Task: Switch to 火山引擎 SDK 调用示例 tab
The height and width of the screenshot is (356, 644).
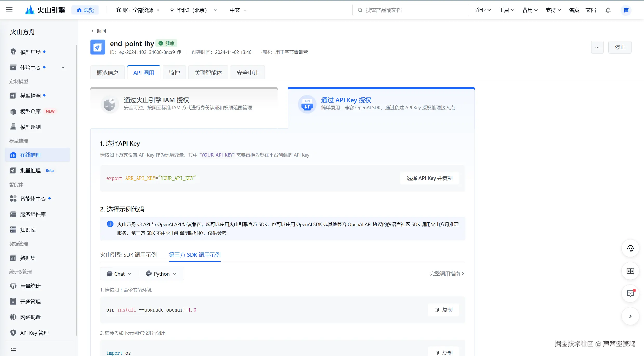Action: click(x=128, y=255)
